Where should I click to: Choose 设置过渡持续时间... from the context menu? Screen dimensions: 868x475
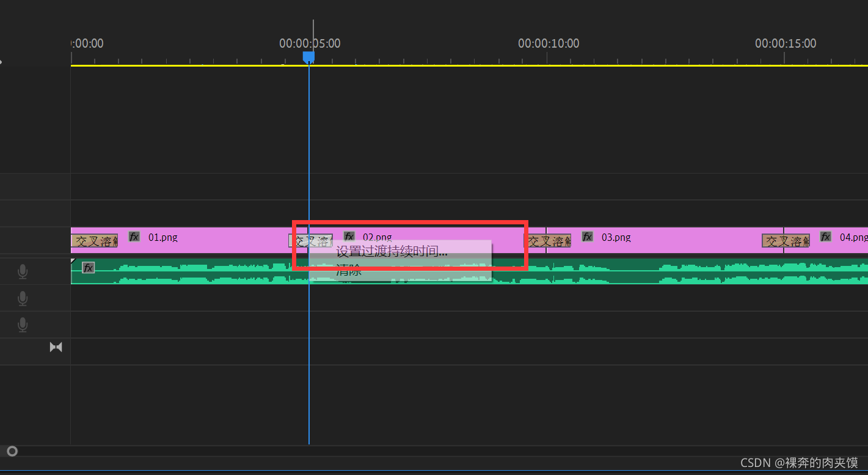click(392, 251)
